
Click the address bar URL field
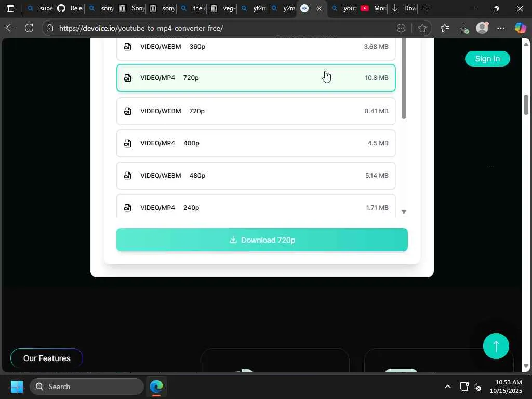(224, 28)
